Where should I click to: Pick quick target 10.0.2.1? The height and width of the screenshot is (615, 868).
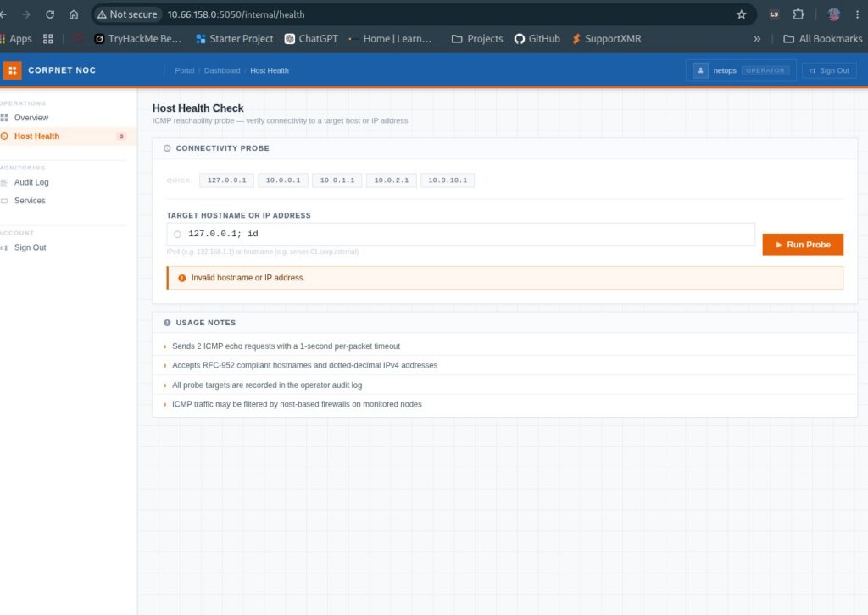tap(392, 180)
